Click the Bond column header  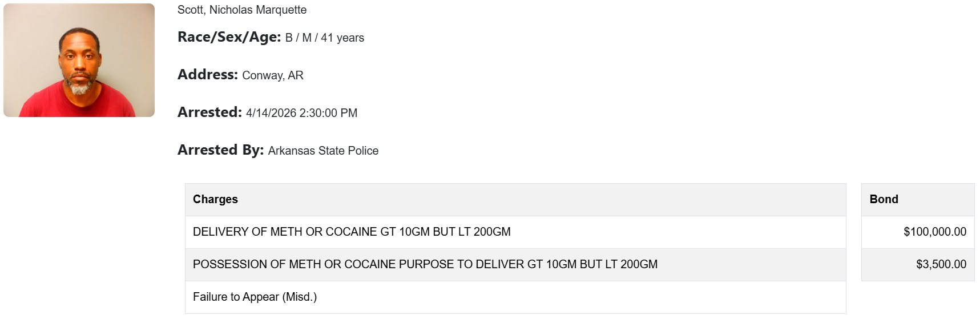click(884, 199)
